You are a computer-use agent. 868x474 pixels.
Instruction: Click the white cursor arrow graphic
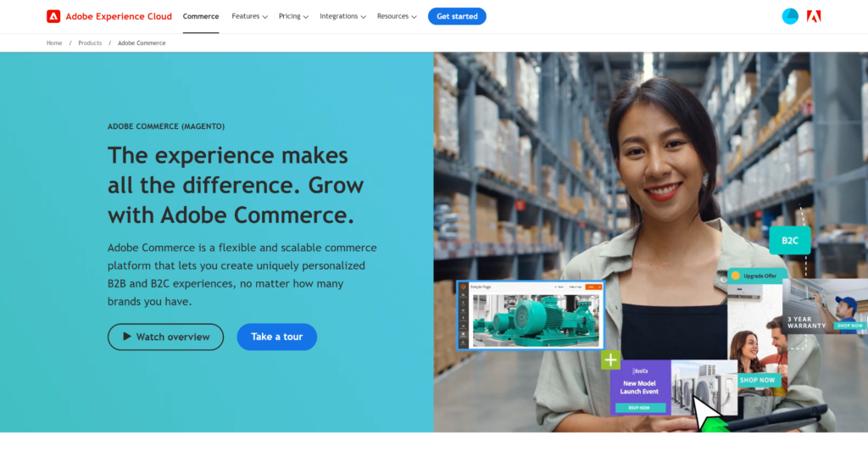point(705,411)
